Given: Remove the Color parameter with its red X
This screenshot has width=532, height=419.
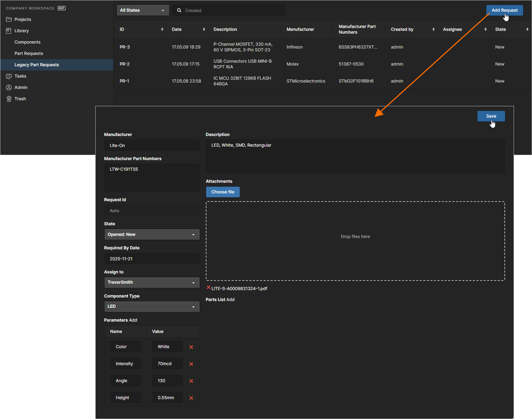Looking at the screenshot, I should pos(191,347).
